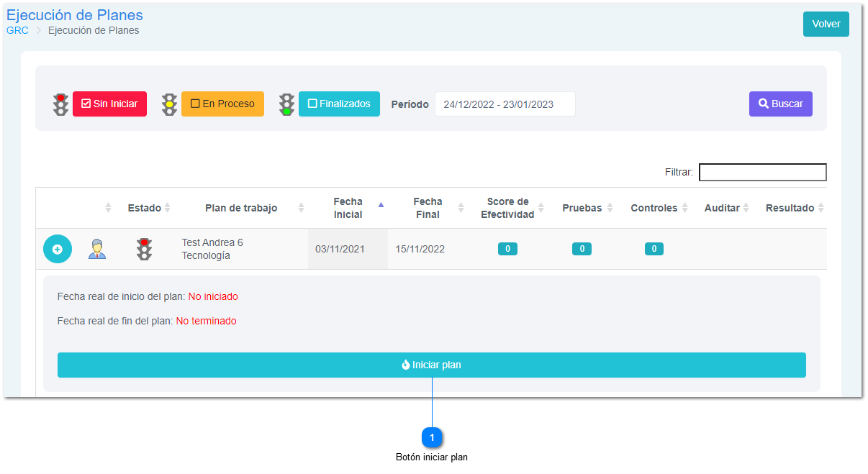This screenshot has height=474, width=868.
Task: Sort table by Estado column
Action: click(149, 208)
